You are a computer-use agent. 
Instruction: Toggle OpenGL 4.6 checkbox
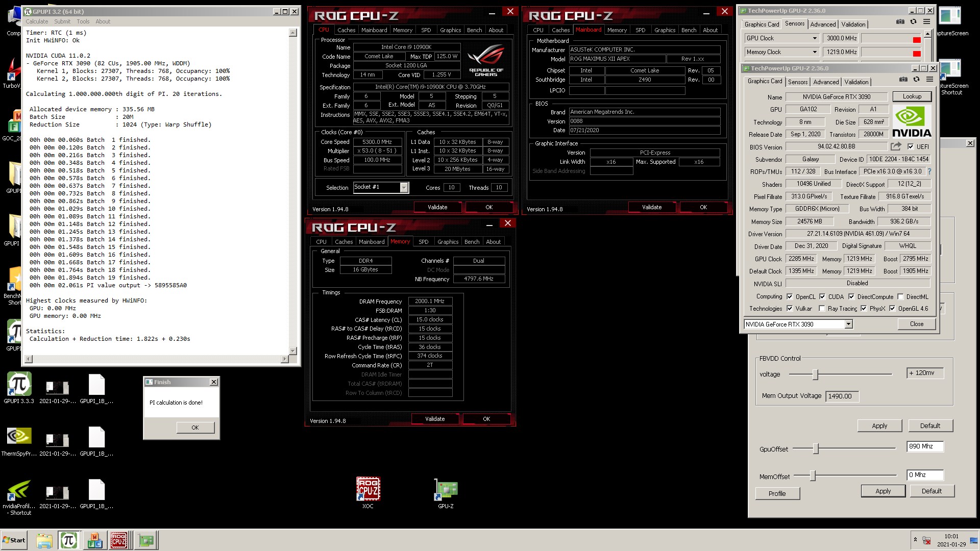(892, 308)
